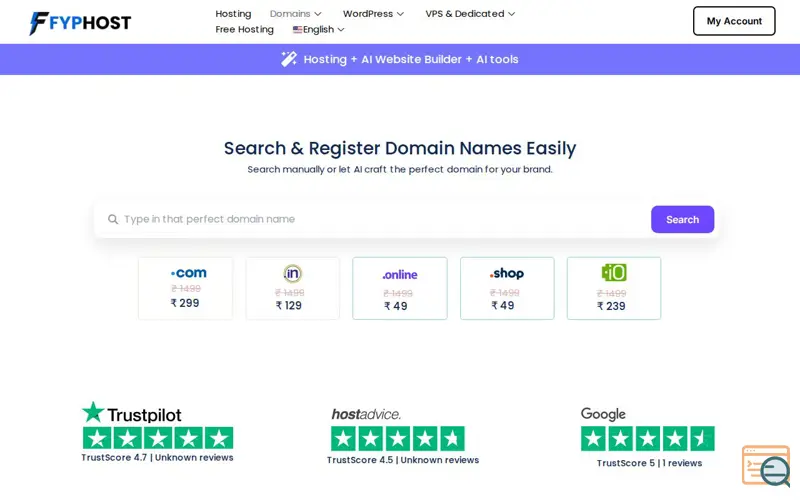This screenshot has height=500, width=800.
Task: Open the Hosting menu item
Action: click(x=233, y=14)
